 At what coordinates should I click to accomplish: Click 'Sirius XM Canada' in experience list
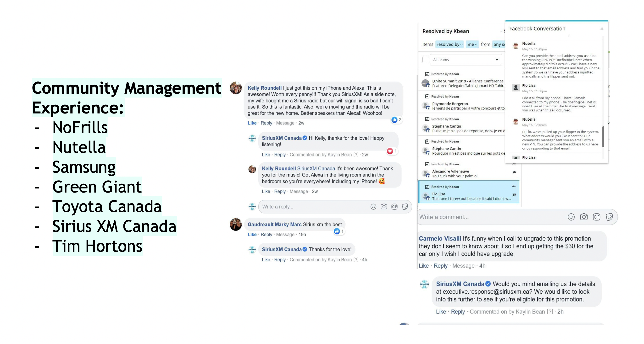[x=114, y=226]
